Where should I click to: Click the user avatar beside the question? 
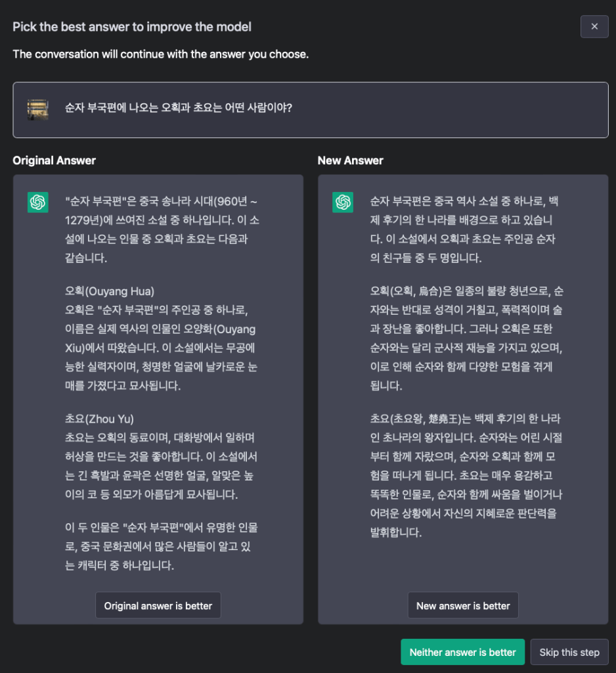tap(38, 109)
